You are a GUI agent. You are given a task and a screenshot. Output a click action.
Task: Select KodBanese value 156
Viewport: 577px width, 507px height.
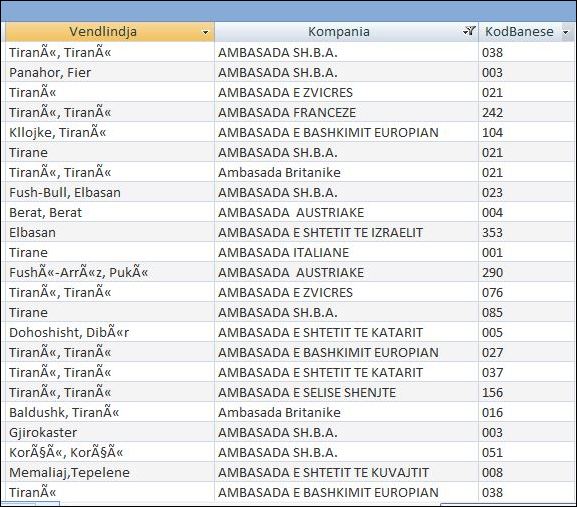tap(525, 393)
